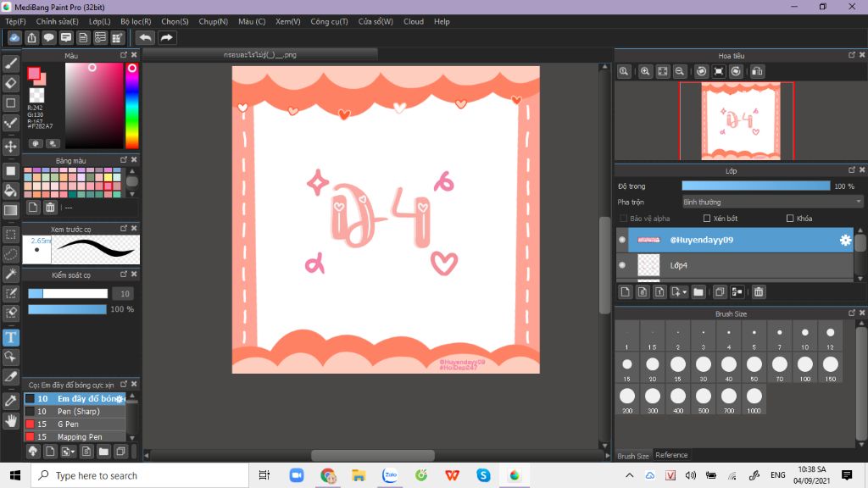This screenshot has height=488, width=868.
Task: Open the Tệp(F) menu
Action: (15, 21)
